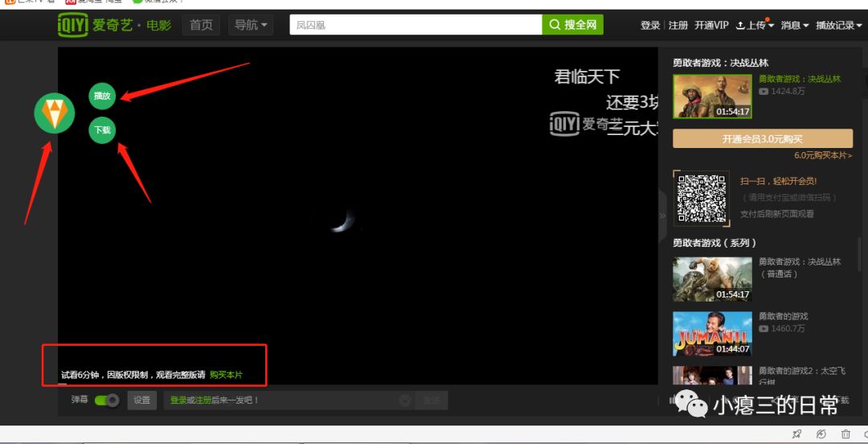Click the green 搜全网 search button
The width and height of the screenshot is (868, 444).
click(572, 25)
